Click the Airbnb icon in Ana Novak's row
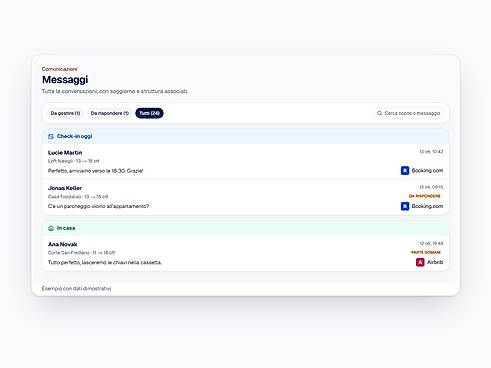Viewport: 491px width, 368px height. coord(420,262)
